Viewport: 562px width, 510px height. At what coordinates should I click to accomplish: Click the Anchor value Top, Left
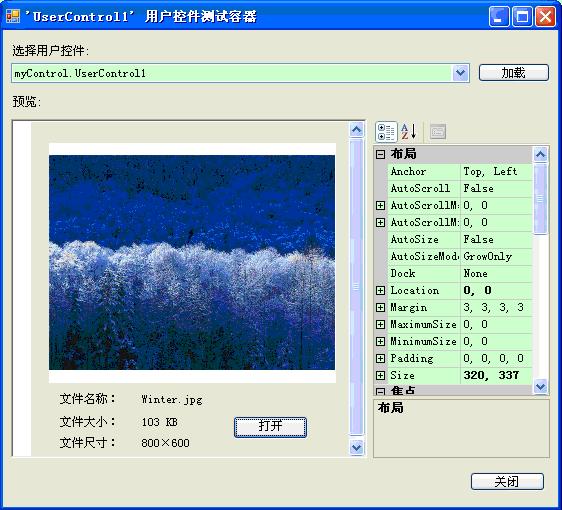(490, 171)
